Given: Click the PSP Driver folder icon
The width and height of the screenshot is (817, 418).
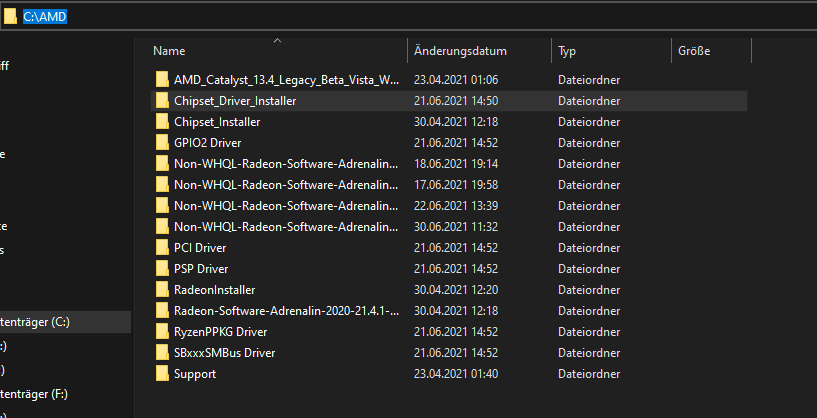Looking at the screenshot, I should coord(163,269).
